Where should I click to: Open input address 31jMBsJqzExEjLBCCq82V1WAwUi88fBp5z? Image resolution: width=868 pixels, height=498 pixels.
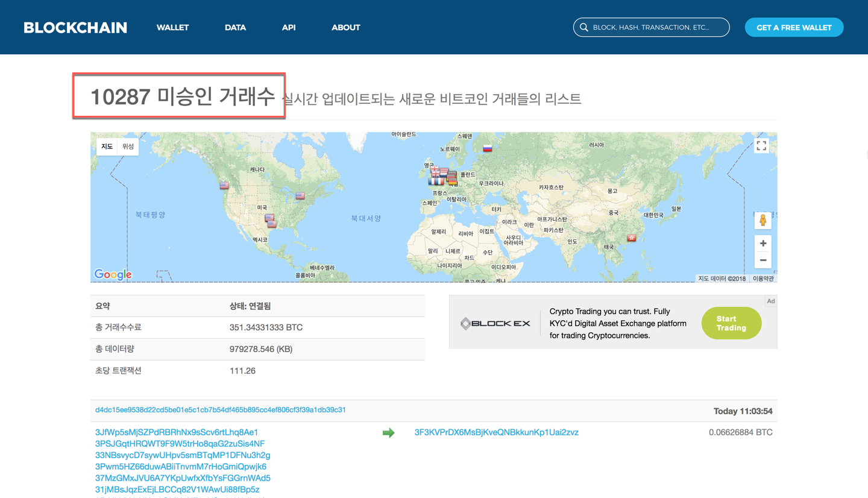coord(177,490)
